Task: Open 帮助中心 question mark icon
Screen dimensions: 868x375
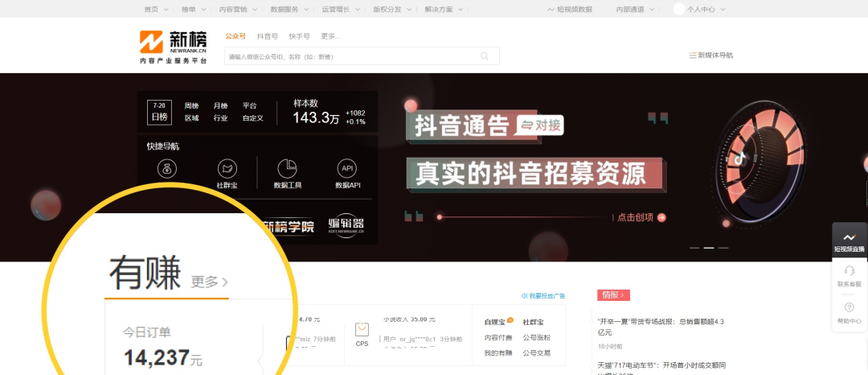Action: 850,308
